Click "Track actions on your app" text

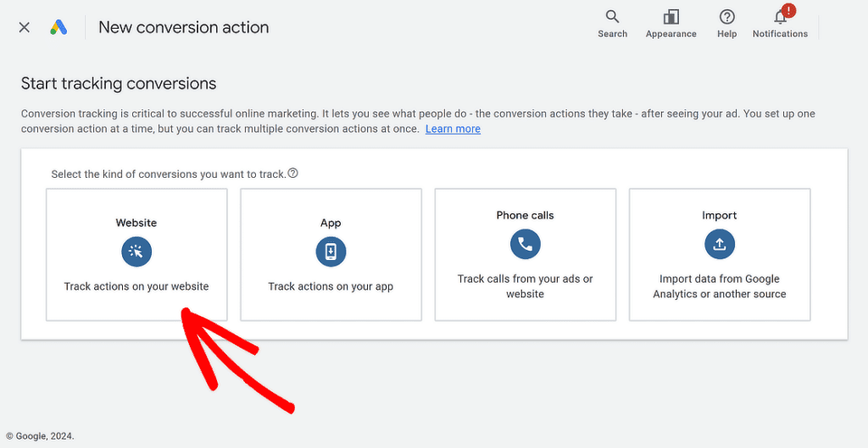[x=331, y=286]
